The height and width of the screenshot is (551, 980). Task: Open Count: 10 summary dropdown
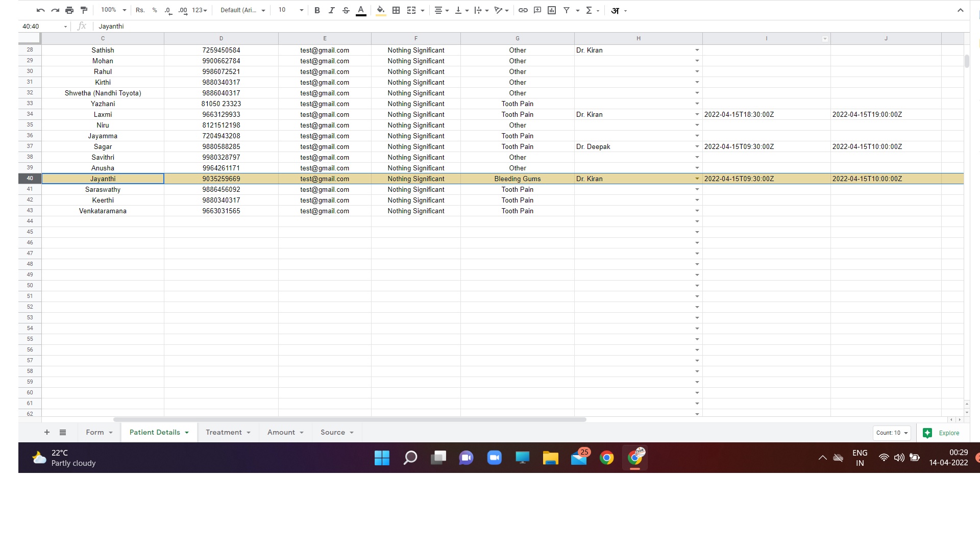[892, 433]
